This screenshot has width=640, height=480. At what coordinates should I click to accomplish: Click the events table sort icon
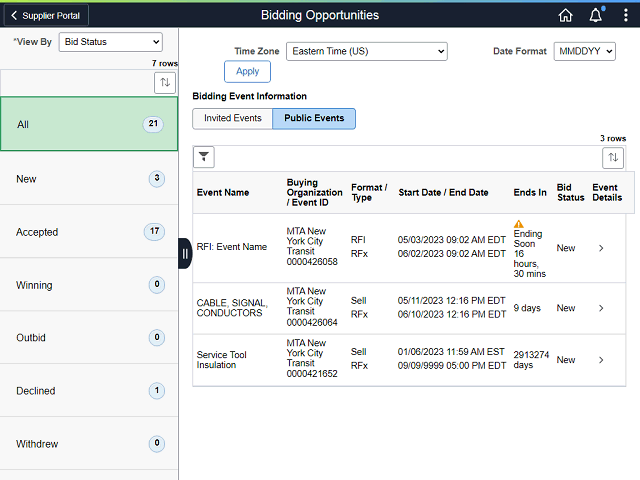613,158
